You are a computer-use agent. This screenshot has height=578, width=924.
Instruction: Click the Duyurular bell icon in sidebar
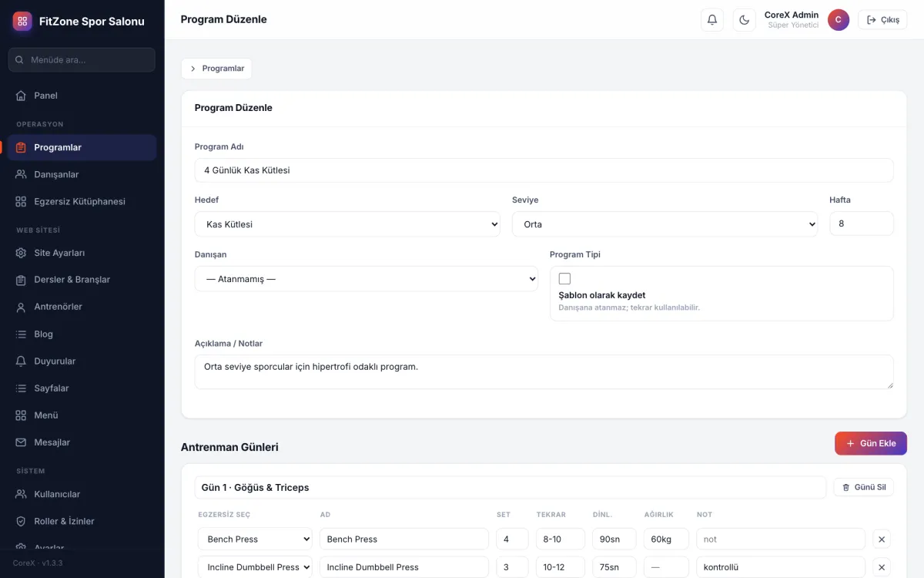coord(21,361)
